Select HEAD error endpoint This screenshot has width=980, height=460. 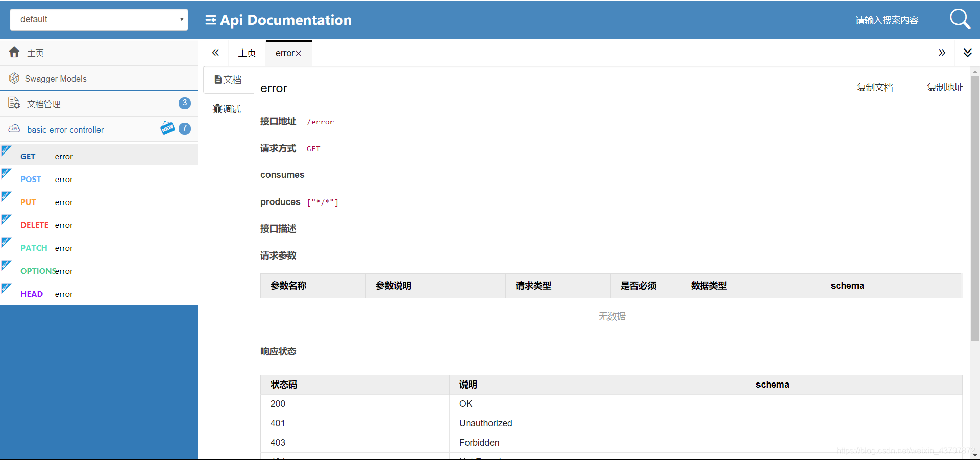point(99,294)
